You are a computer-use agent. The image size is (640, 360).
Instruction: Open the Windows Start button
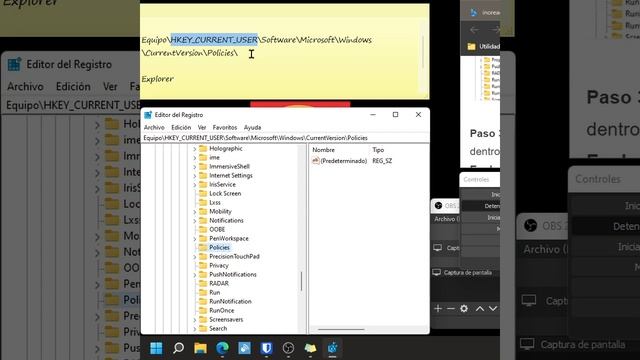pyautogui.click(x=156, y=348)
